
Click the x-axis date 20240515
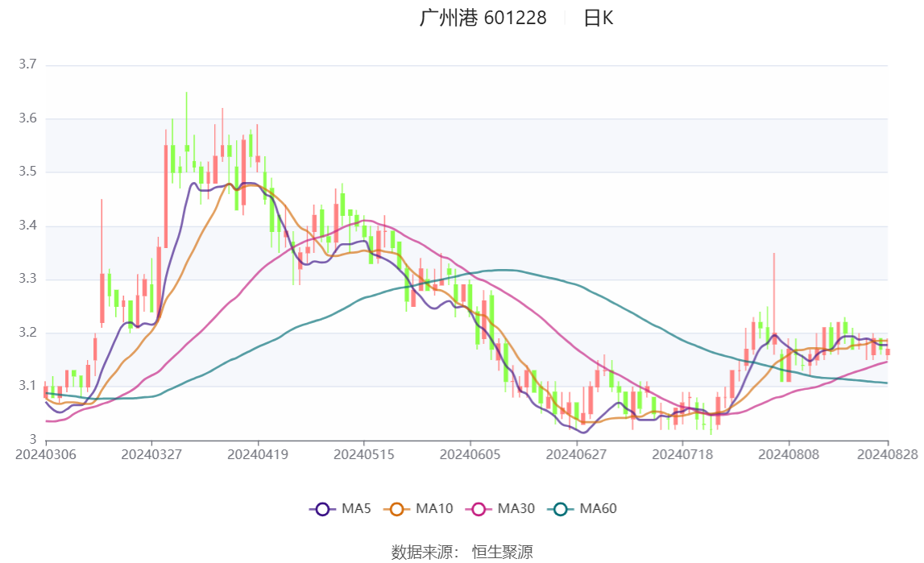pyautogui.click(x=363, y=455)
